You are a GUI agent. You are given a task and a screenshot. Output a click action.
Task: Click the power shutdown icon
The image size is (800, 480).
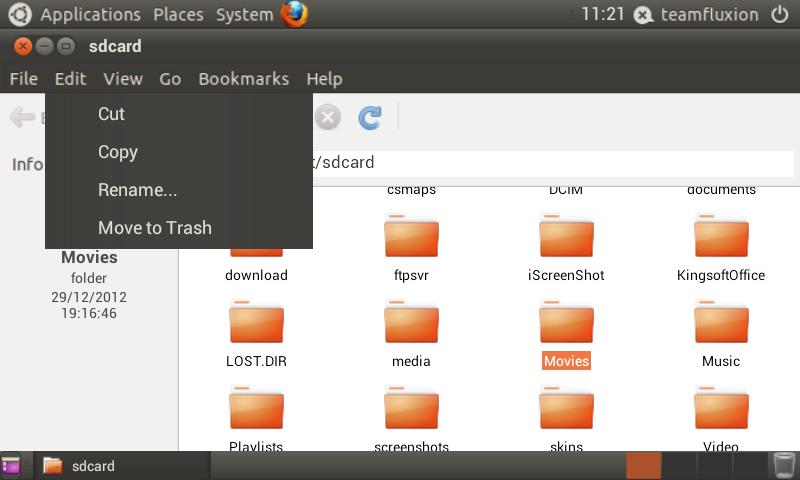click(x=780, y=14)
